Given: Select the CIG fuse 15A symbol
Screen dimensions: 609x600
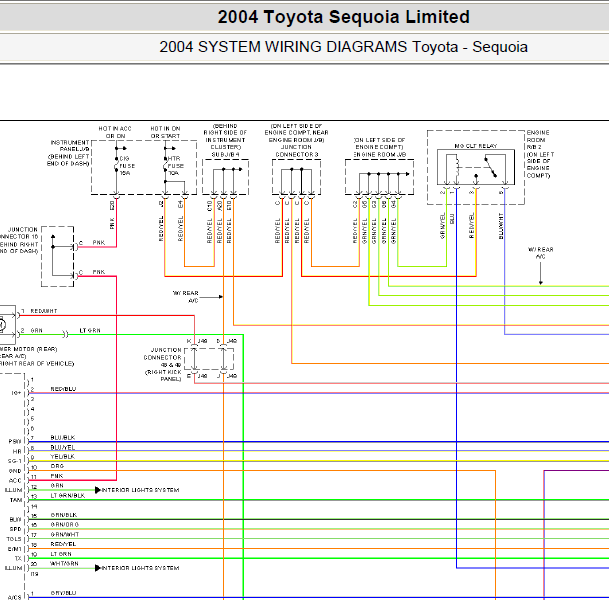Looking at the screenshot, I should [116, 163].
